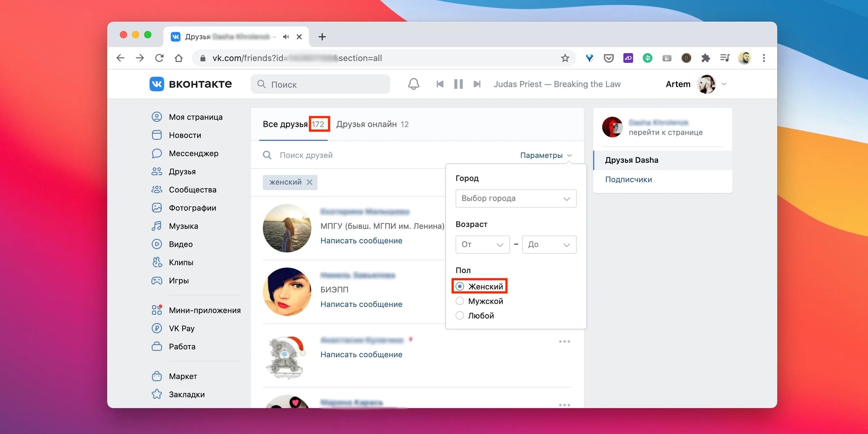
Task: Skip to the next track
Action: [x=477, y=84]
